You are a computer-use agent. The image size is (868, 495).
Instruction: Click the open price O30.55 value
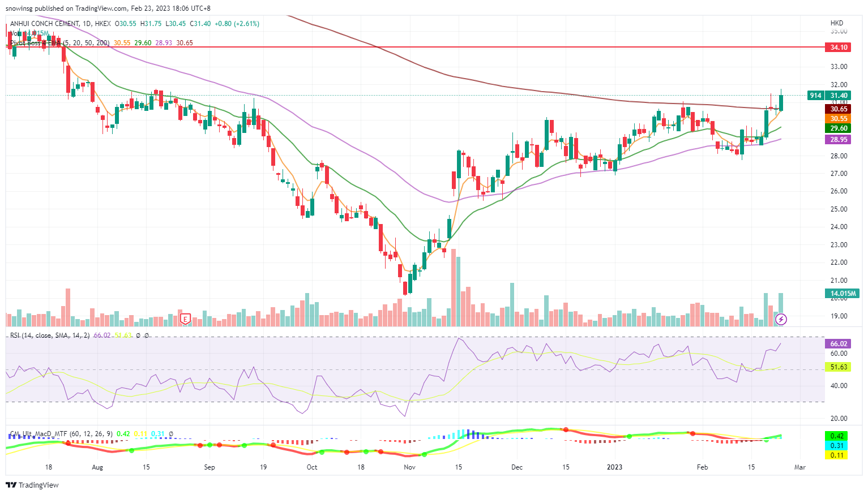126,24
